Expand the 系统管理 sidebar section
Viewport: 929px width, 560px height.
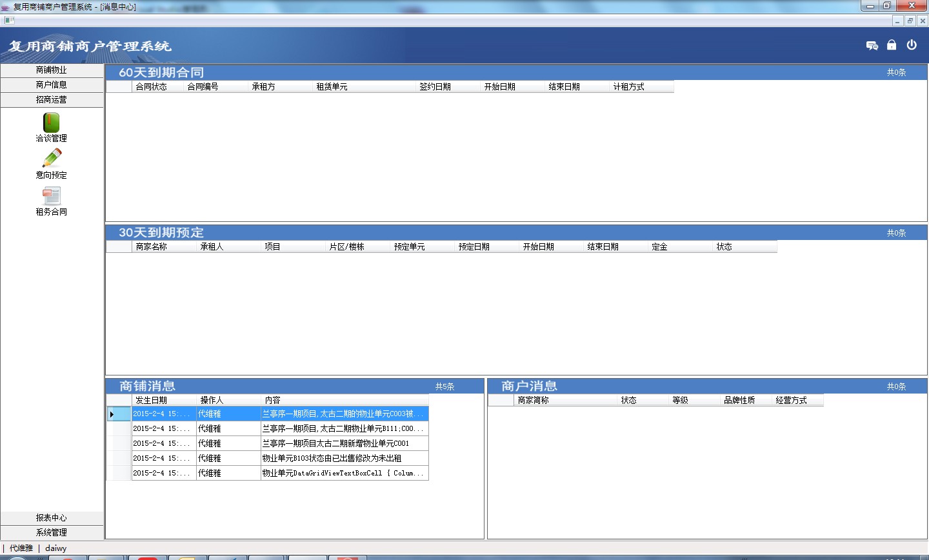coord(52,532)
